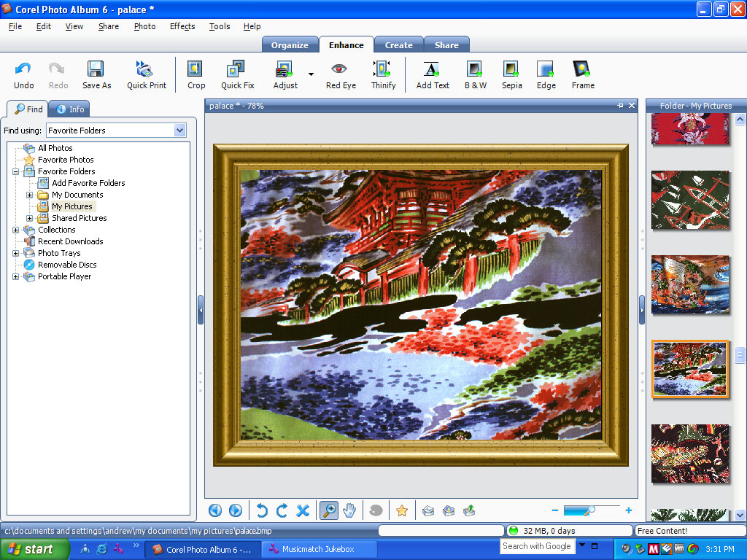Toggle the zoom magnifier tool
The image size is (747, 560).
329,511
